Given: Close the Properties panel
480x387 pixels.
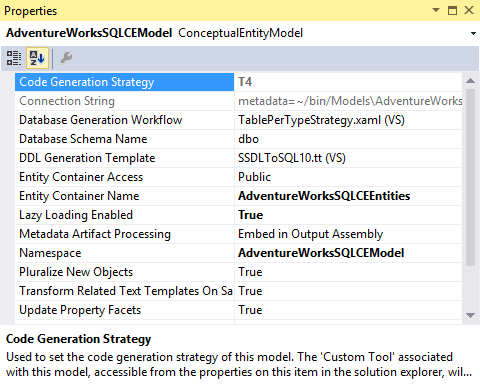Looking at the screenshot, I should pyautogui.click(x=469, y=10).
